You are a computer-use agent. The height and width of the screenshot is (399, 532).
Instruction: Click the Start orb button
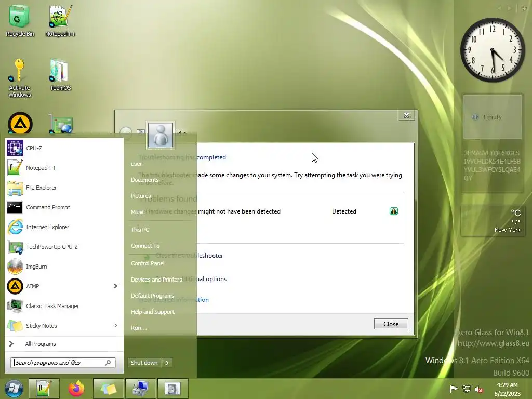(x=14, y=389)
